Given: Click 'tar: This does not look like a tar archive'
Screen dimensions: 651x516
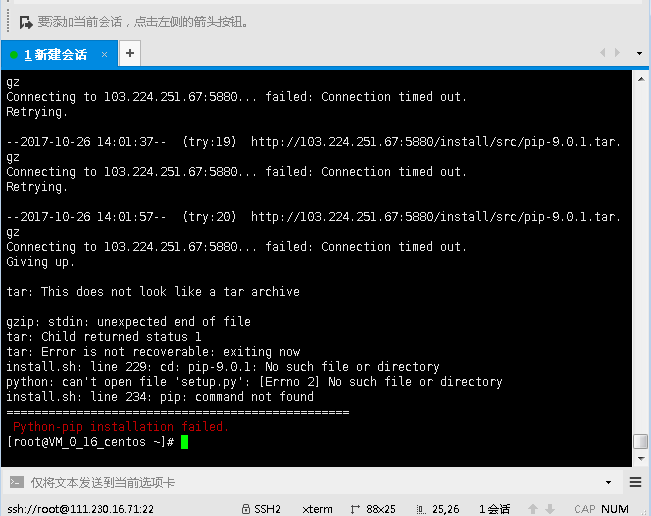Looking at the screenshot, I should tap(153, 292).
